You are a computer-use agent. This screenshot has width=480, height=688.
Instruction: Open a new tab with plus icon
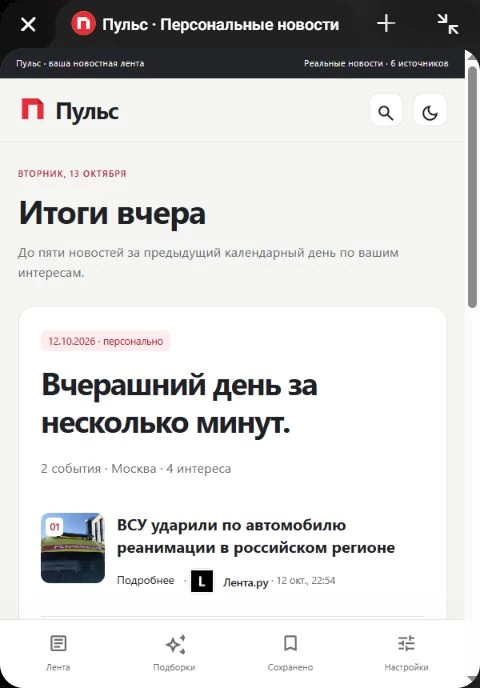pyautogui.click(x=386, y=23)
